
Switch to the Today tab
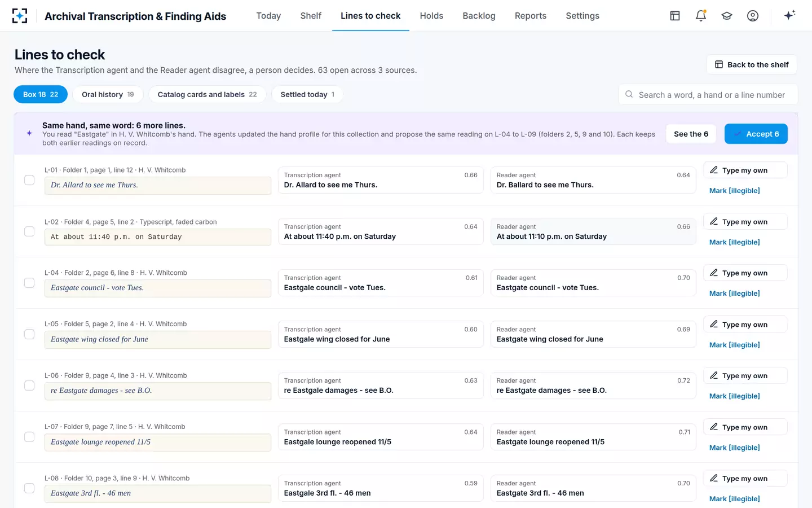pyautogui.click(x=268, y=16)
